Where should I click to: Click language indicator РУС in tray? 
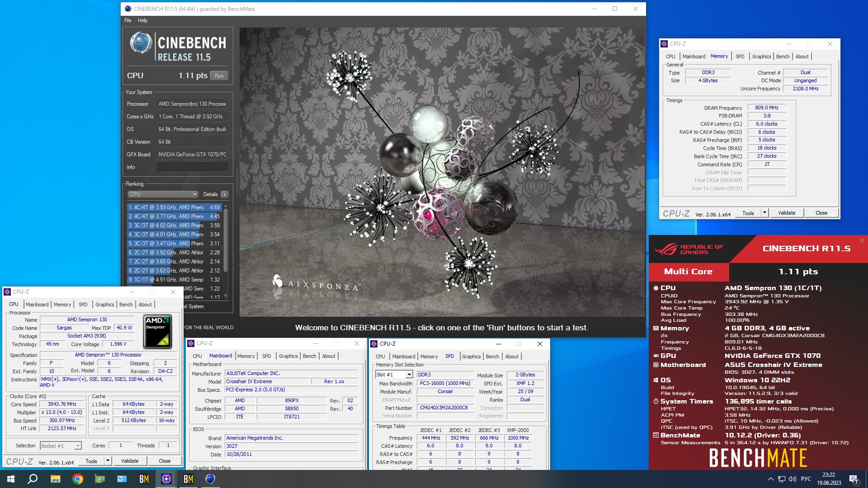pyautogui.click(x=806, y=479)
